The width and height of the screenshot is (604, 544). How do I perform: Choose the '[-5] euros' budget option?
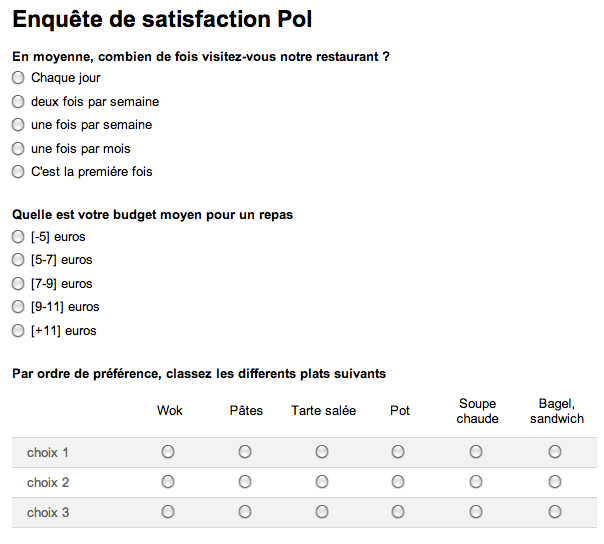(18, 237)
